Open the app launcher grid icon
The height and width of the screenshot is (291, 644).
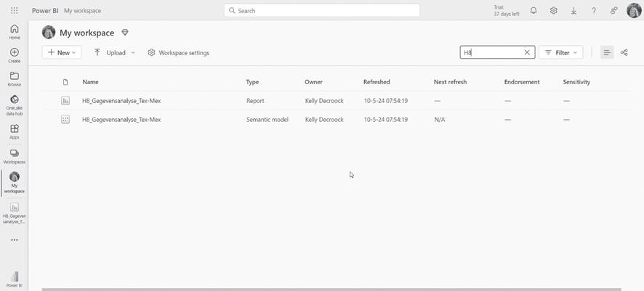click(x=14, y=11)
